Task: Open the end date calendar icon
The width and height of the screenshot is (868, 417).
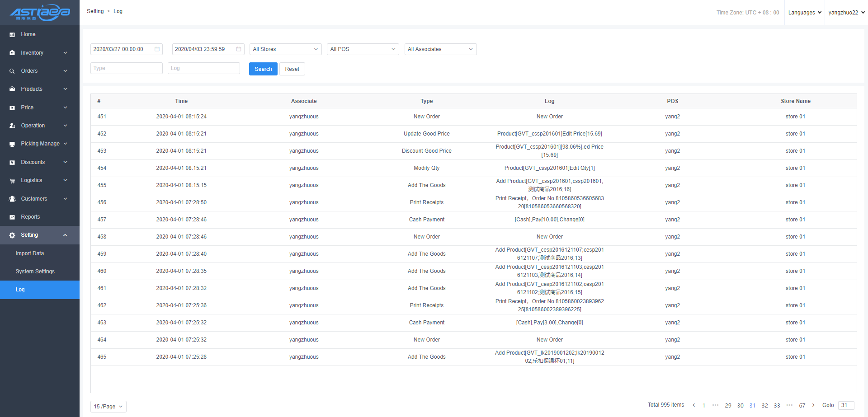Action: (239, 49)
